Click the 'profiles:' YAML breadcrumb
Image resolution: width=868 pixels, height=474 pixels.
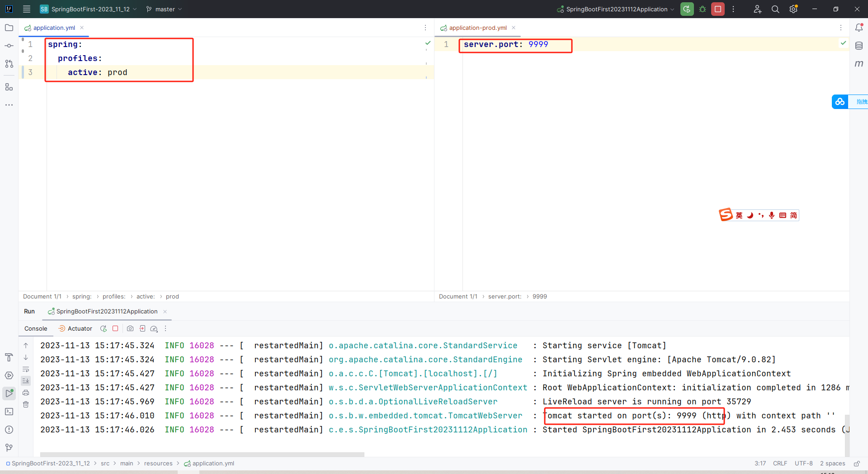click(x=114, y=296)
